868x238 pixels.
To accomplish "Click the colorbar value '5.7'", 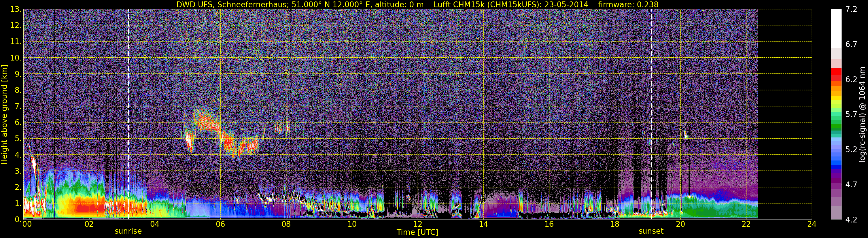I will pyautogui.click(x=851, y=115).
